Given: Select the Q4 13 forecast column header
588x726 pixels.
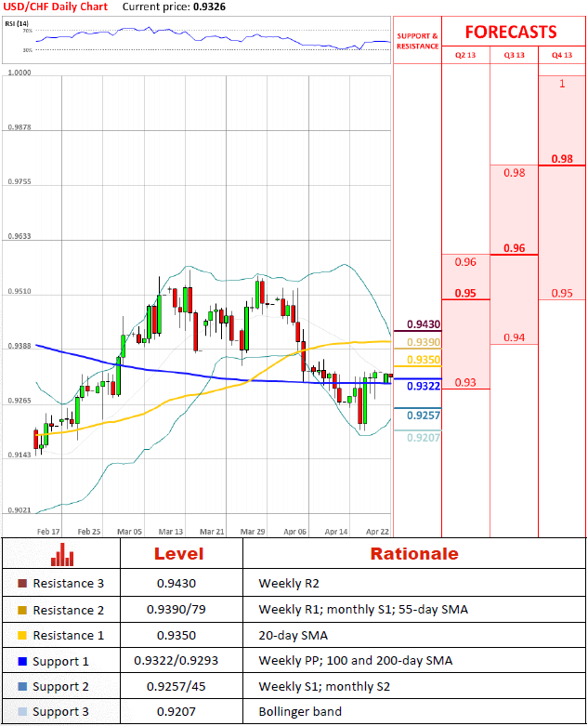Looking at the screenshot, I should tap(562, 55).
